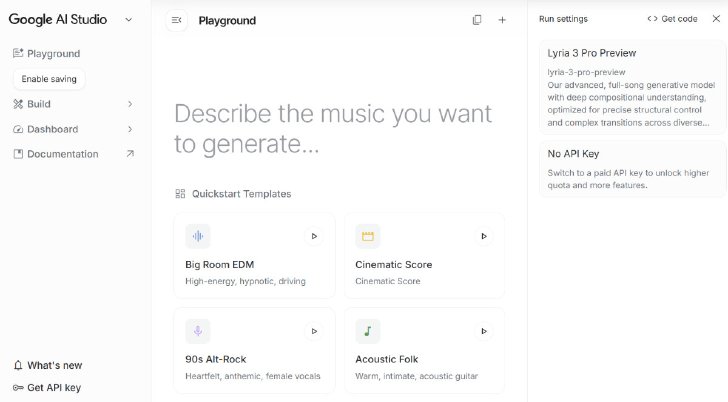
Task: Click the copy icon in the Playground header
Action: (x=477, y=20)
